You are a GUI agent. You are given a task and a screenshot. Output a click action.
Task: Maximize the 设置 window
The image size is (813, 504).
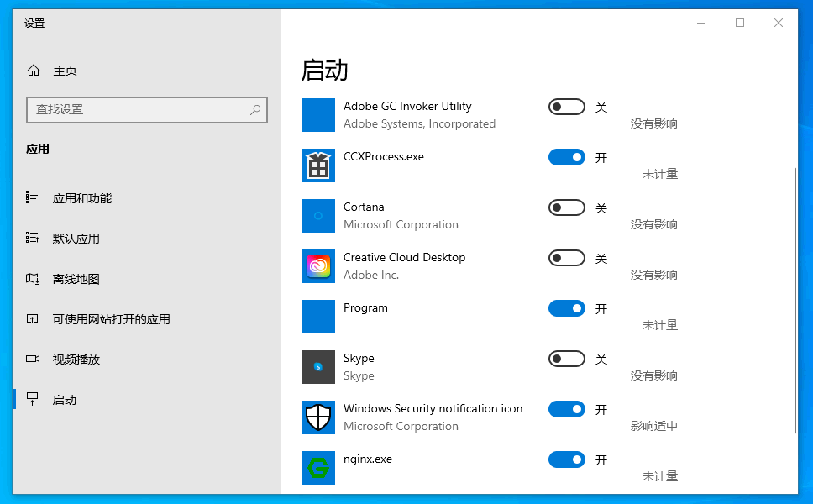[740, 23]
